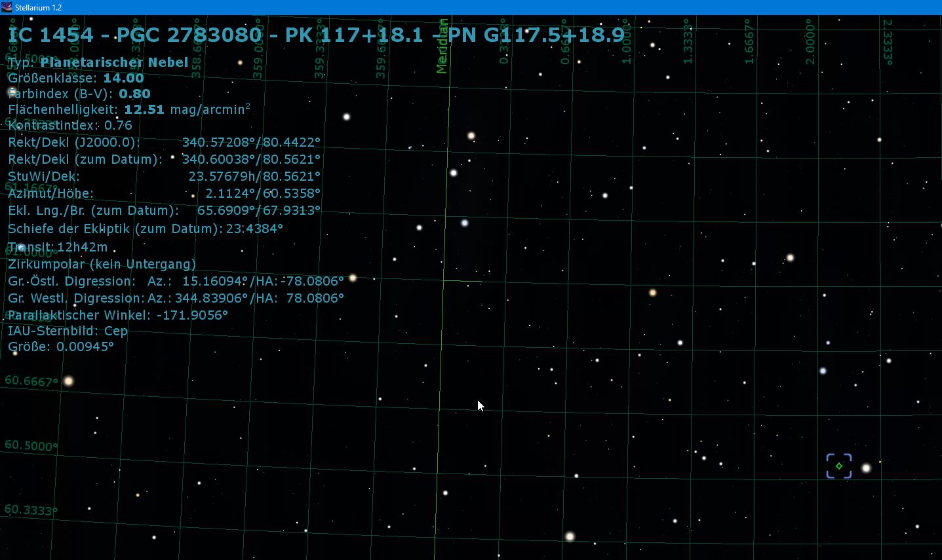The height and width of the screenshot is (560, 942).
Task: Click the star below the 2.3333° label
Action: pos(879,140)
